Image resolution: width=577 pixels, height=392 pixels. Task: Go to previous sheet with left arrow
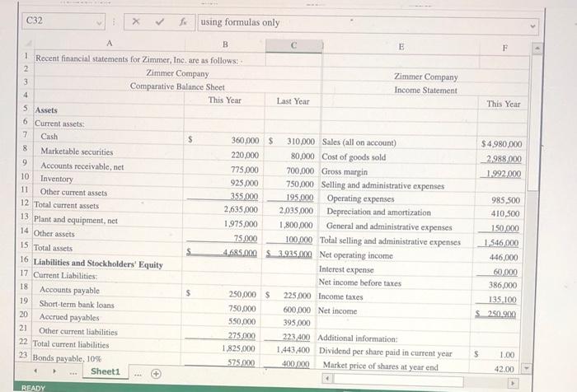point(35,371)
